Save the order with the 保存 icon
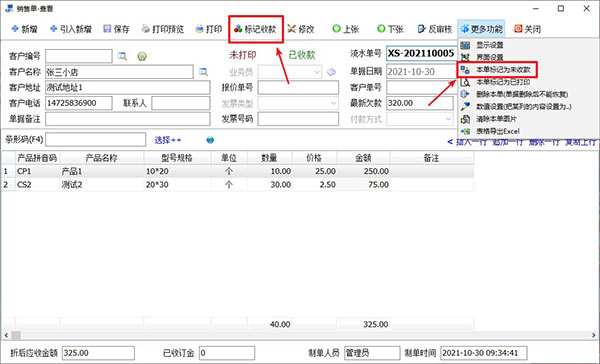The image size is (600, 364). pos(116,29)
